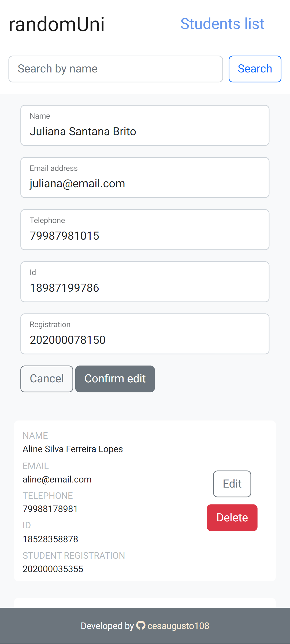Click Aline's telephone number 79988178981
The width and height of the screenshot is (290, 644).
click(x=50, y=509)
